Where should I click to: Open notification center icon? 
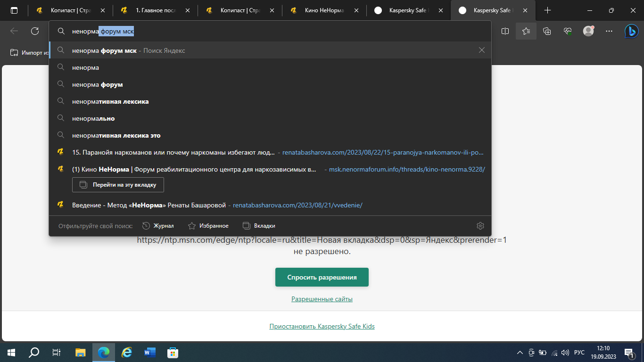pyautogui.click(x=629, y=352)
